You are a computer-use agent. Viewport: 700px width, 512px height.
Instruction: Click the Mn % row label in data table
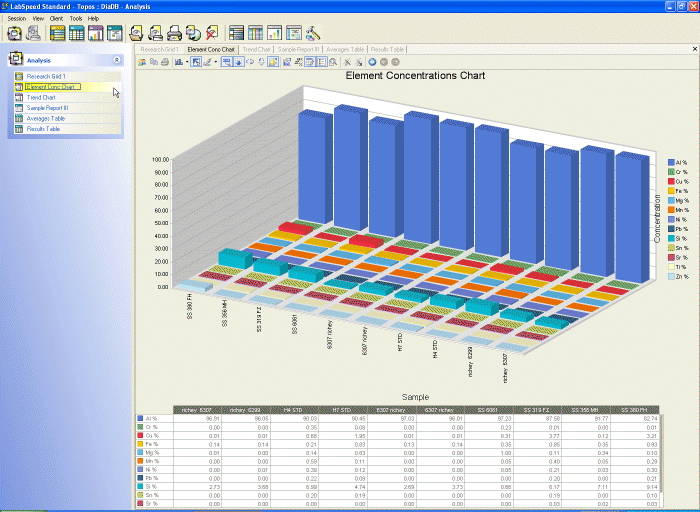pos(152,461)
